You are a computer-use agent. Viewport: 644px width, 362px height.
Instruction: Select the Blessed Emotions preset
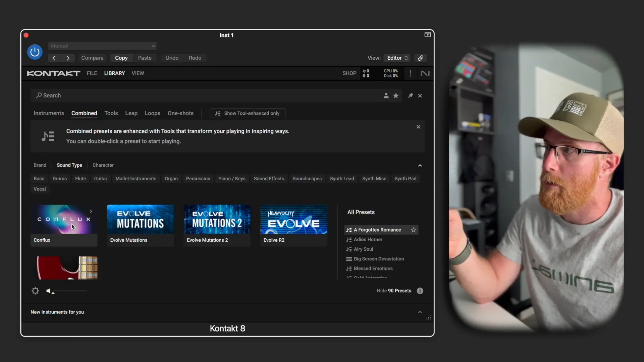pos(373,269)
